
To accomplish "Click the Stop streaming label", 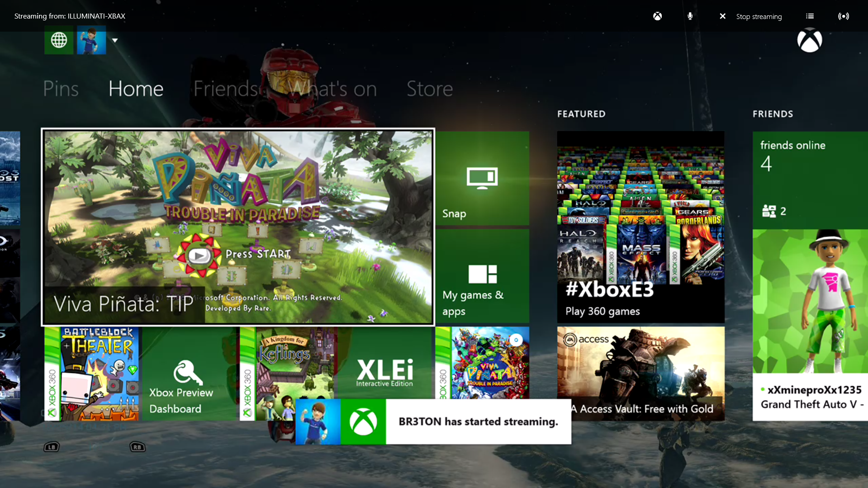I will point(759,17).
